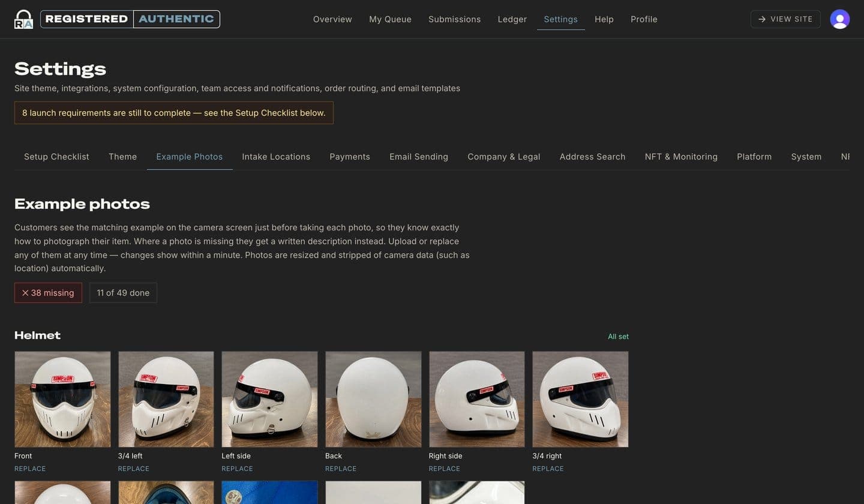Go to the Overview page
Screen dimensions: 864x504
[x=332, y=19]
